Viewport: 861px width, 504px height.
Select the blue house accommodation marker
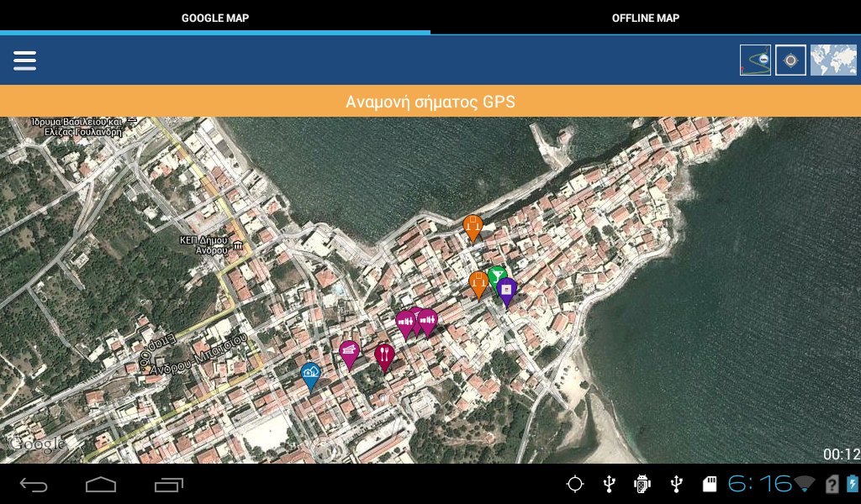[310, 377]
